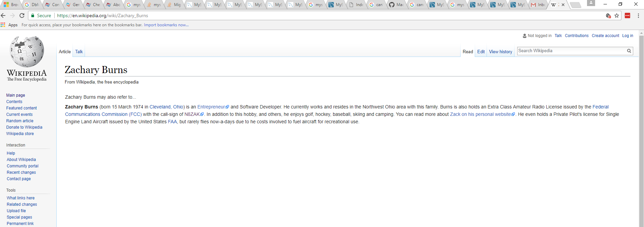Open the red extension icon

[x=627, y=15]
